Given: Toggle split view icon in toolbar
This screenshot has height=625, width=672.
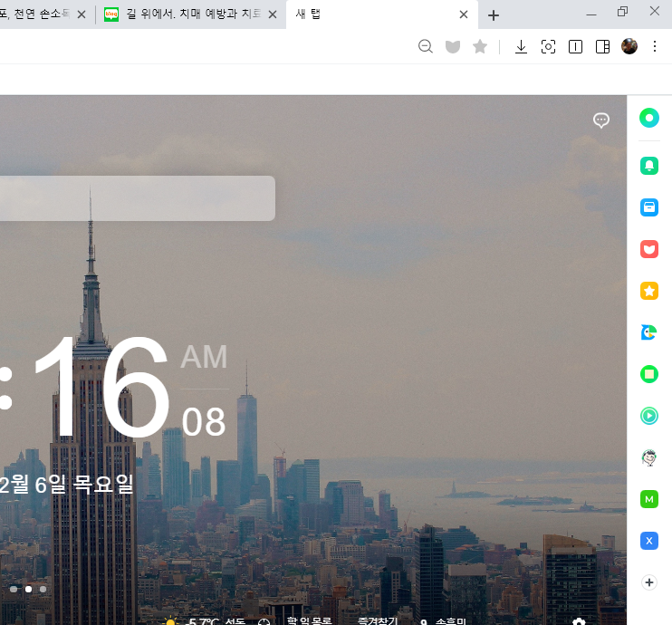Looking at the screenshot, I should [x=575, y=46].
